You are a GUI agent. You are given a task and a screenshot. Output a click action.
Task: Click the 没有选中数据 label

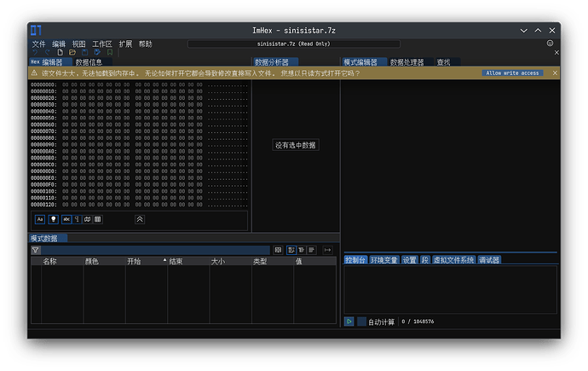coord(296,145)
